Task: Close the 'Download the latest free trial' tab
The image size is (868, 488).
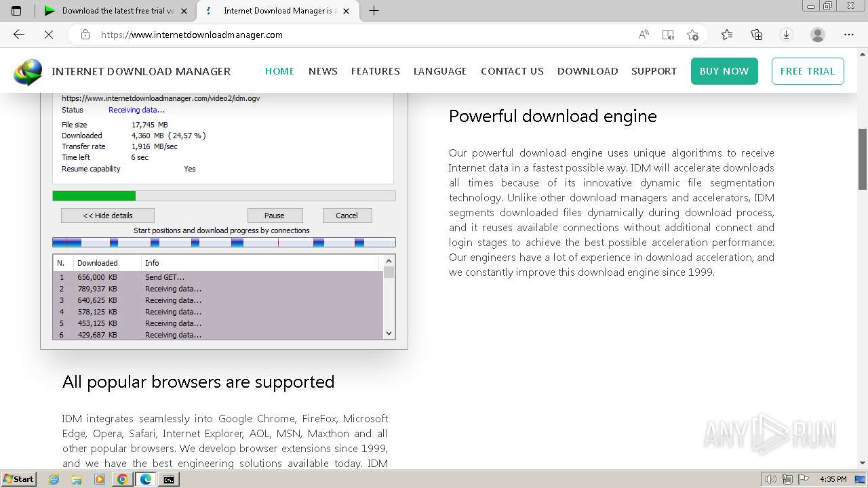Action: point(184,11)
